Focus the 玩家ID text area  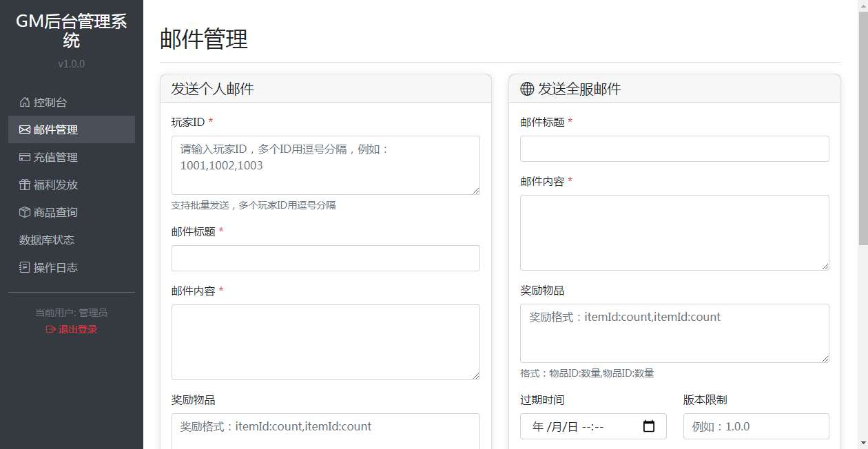point(325,165)
